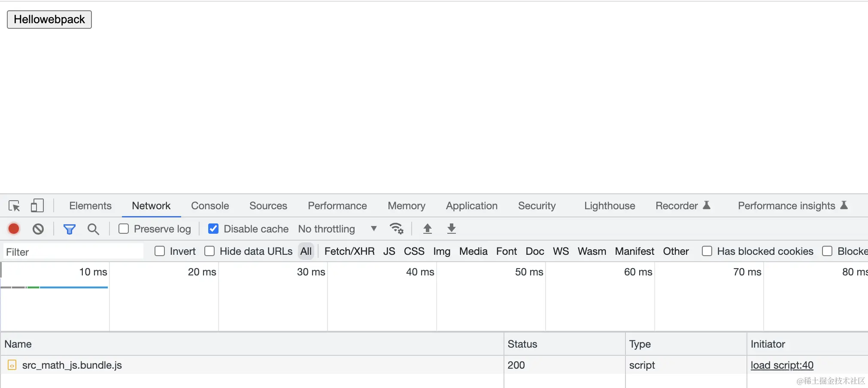Screen dimensions: 868x388
Task: Enable Hide data URLs checkbox
Action: tap(209, 251)
